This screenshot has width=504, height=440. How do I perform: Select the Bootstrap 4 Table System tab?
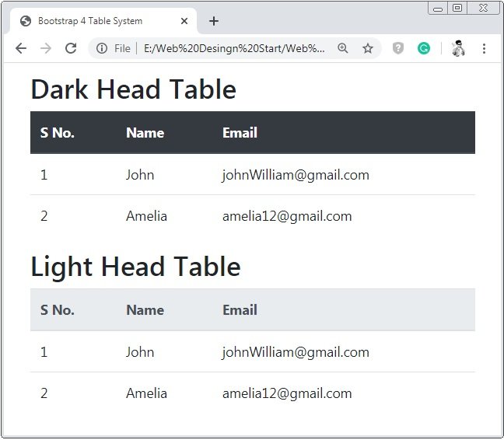pyautogui.click(x=103, y=21)
